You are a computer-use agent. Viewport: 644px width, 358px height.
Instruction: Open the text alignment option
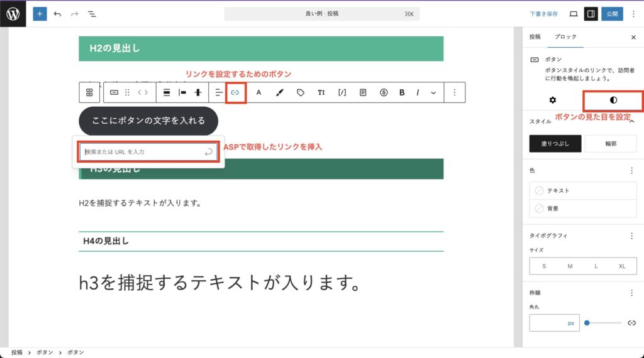[x=218, y=93]
